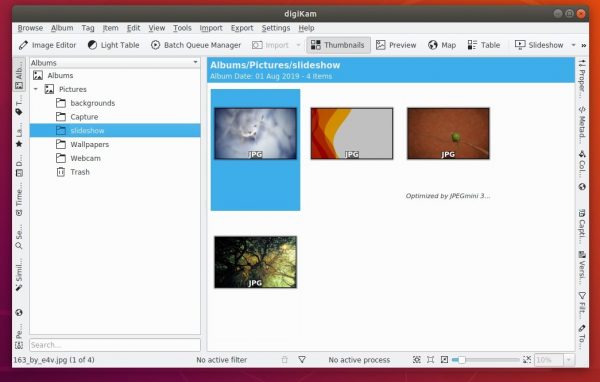
Task: Open Batch Queue Manager
Action: [x=196, y=45]
